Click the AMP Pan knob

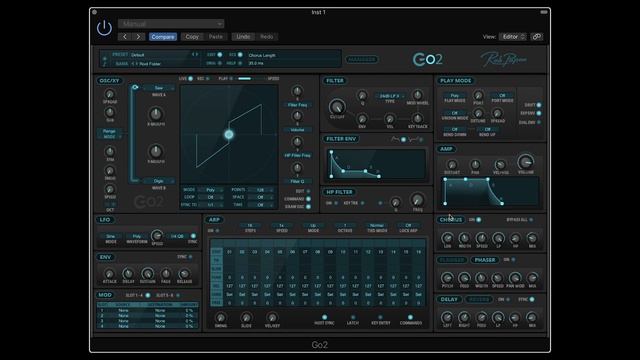(x=475, y=164)
